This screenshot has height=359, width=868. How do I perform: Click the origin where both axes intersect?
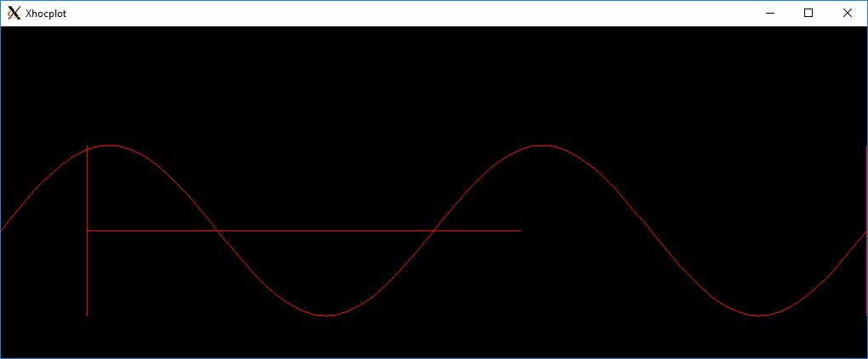[88, 231]
